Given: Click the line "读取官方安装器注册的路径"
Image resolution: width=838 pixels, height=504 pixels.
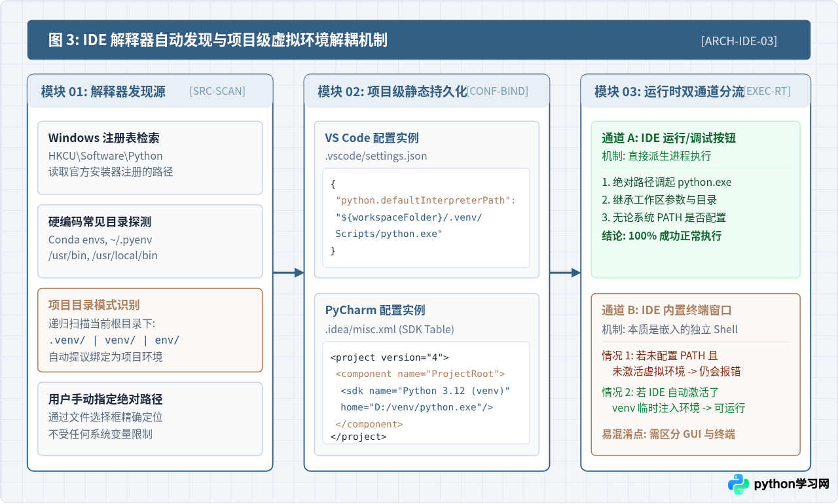Looking at the screenshot, I should coord(111,172).
